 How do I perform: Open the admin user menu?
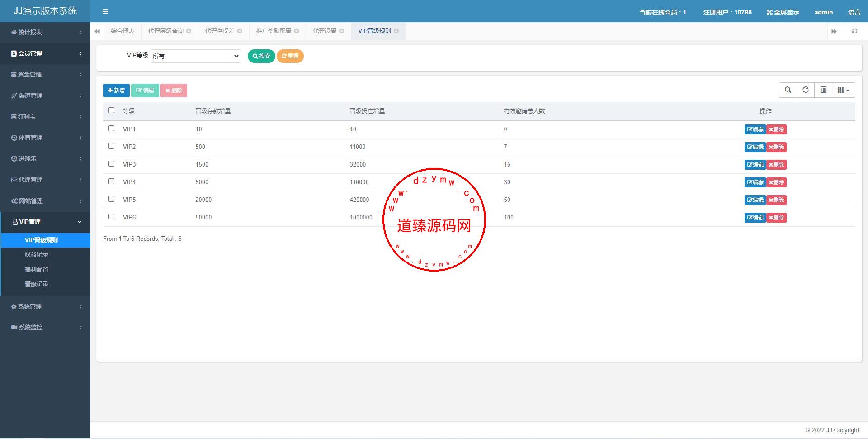point(823,12)
